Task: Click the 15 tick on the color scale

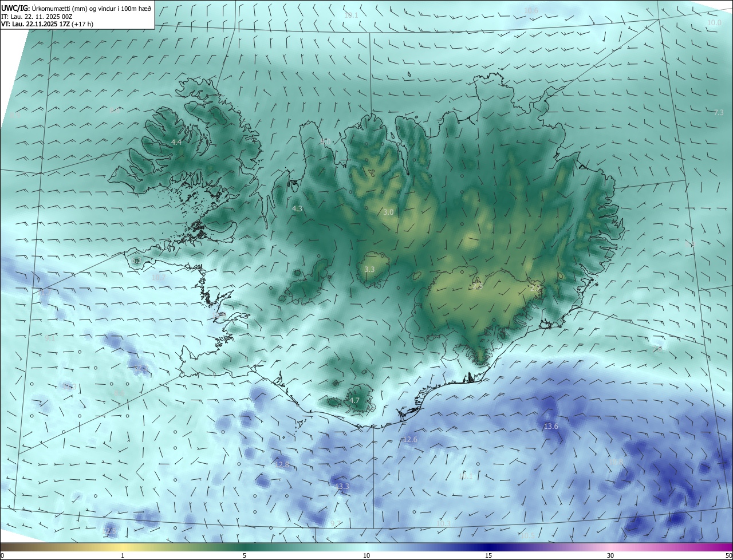Action: click(x=488, y=555)
